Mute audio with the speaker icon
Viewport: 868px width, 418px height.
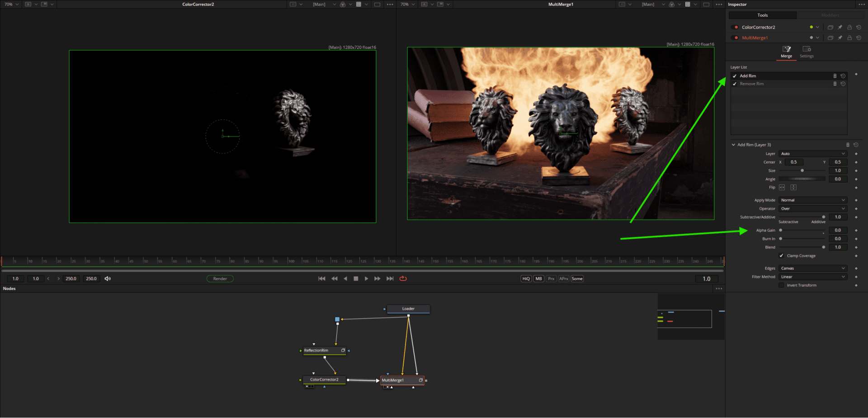[108, 278]
